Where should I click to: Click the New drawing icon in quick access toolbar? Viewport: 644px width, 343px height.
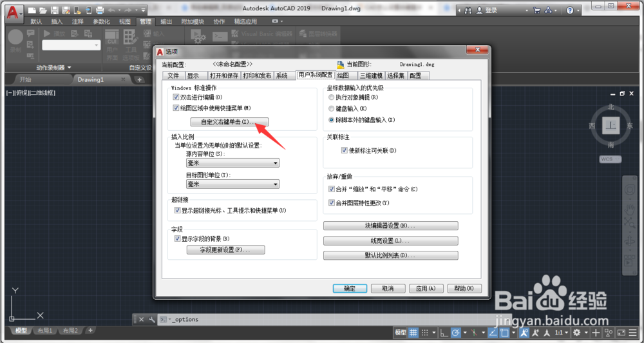click(x=32, y=10)
